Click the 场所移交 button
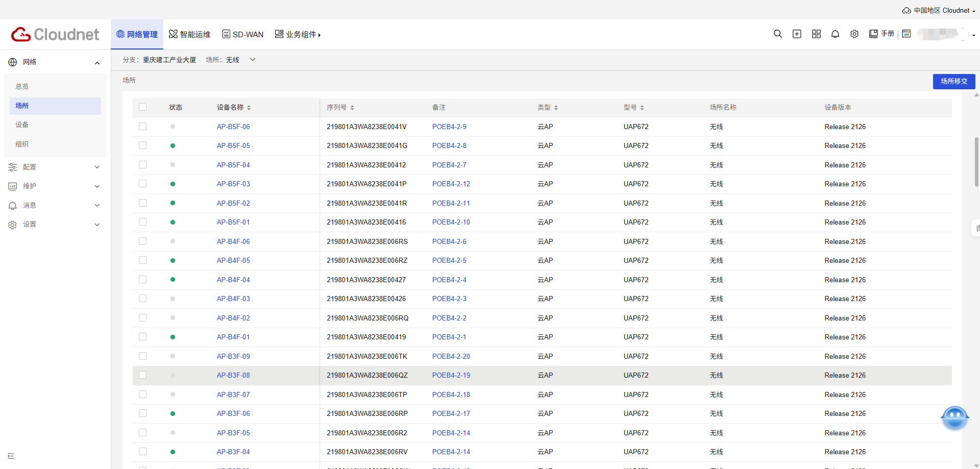 pyautogui.click(x=954, y=81)
